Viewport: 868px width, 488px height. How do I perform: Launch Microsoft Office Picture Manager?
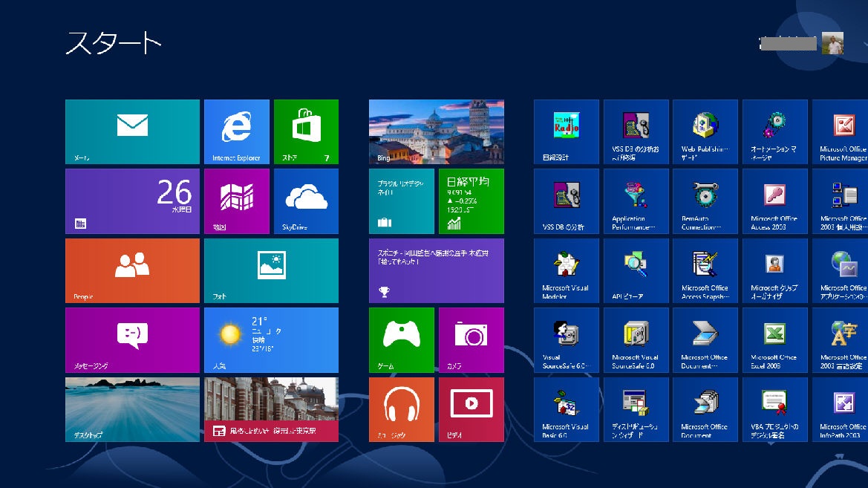click(840, 131)
